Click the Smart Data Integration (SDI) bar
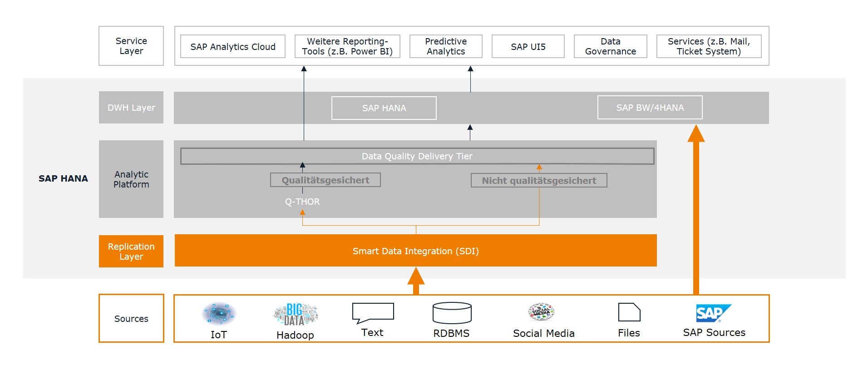868x375 pixels. click(x=416, y=251)
